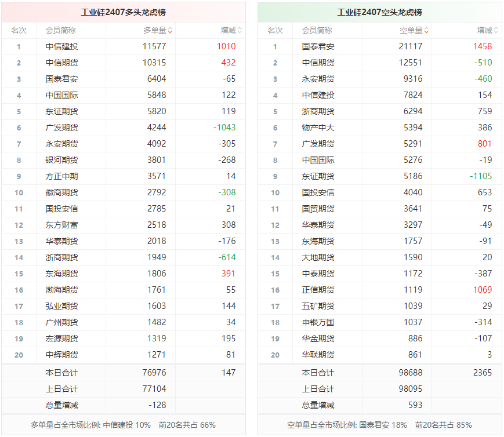Viewport: 504px width, 437px height.
Task: Click 上日合计 value 98095
Action: click(x=411, y=389)
